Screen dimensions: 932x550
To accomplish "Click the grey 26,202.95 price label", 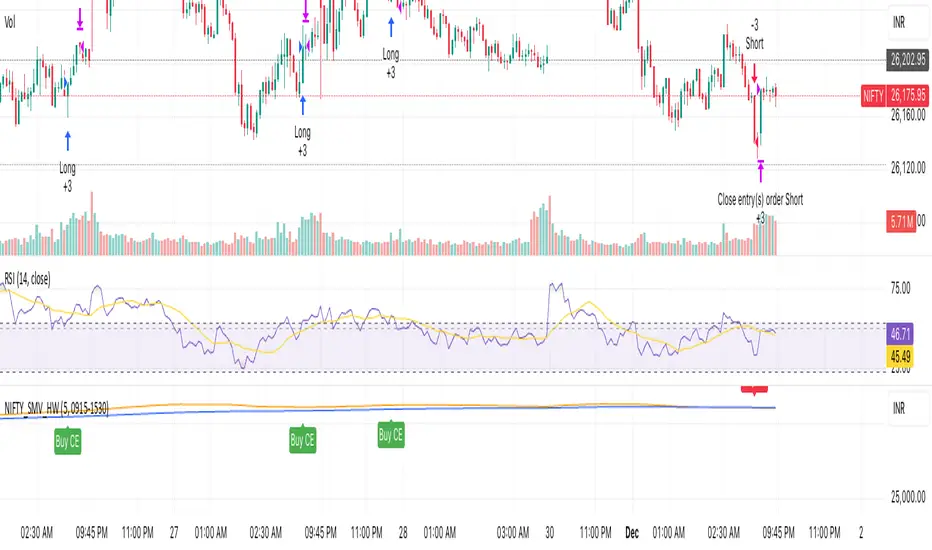I will [x=908, y=59].
